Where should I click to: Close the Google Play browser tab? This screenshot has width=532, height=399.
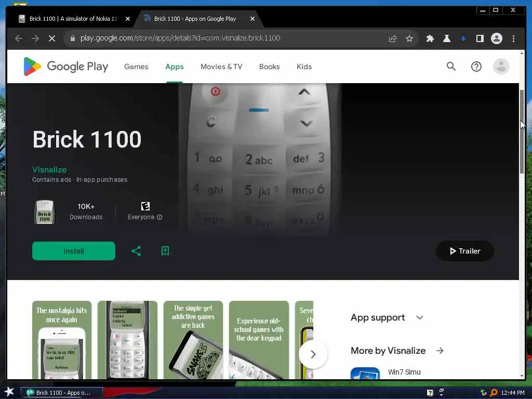tap(252, 19)
